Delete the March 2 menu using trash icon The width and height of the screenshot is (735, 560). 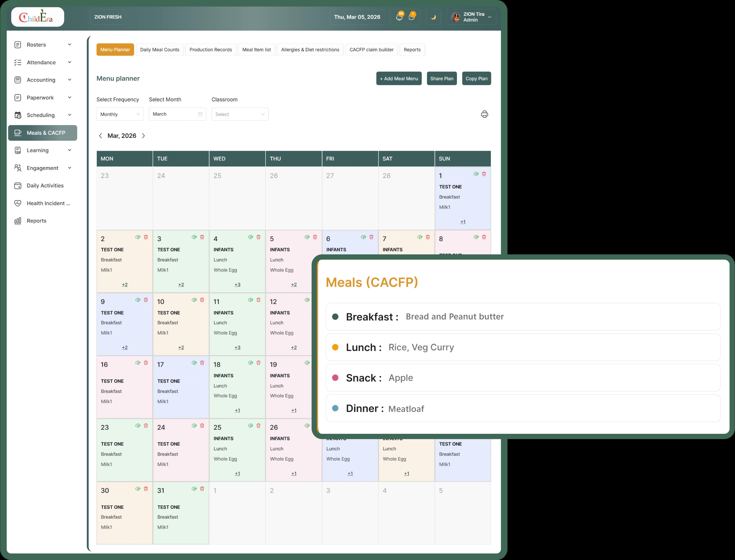tap(146, 237)
